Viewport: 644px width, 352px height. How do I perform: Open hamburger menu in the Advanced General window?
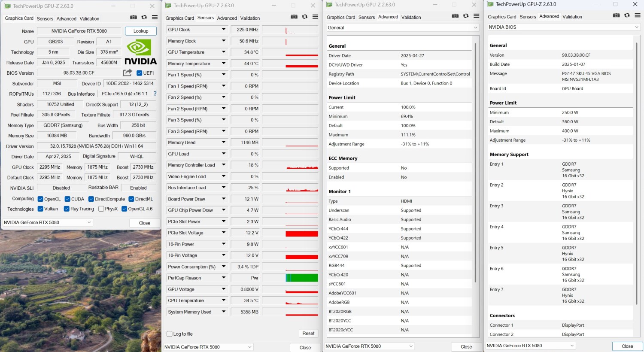pyautogui.click(x=476, y=16)
